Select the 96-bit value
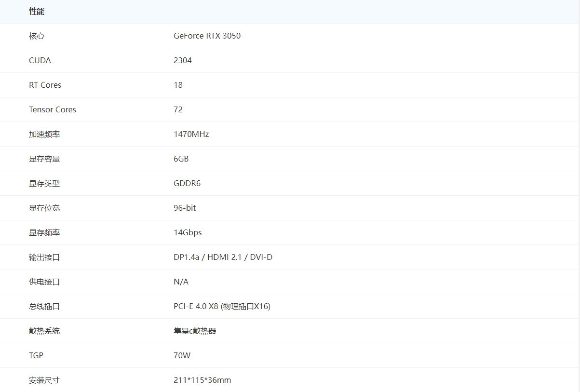Viewport: 580px width, 392px height. tap(185, 208)
